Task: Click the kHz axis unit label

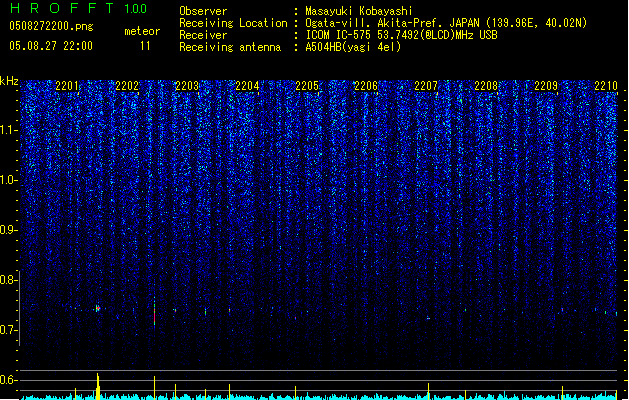Action: click(9, 81)
